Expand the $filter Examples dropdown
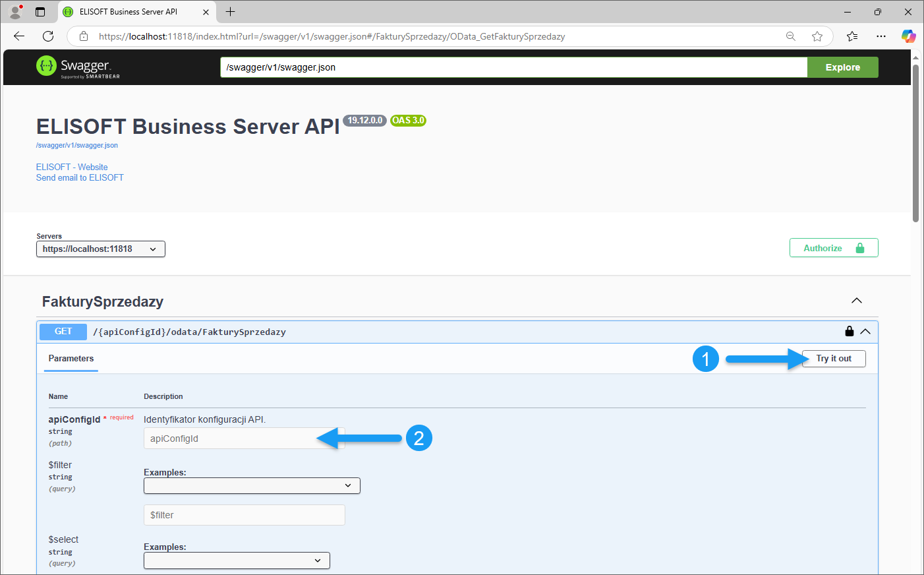This screenshot has height=575, width=924. coord(252,486)
